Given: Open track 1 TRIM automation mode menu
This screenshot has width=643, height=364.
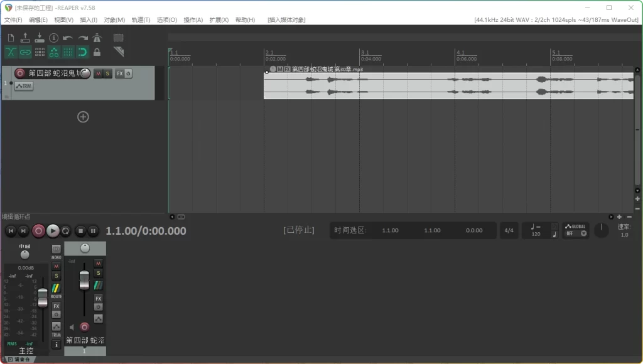Looking at the screenshot, I should tap(23, 86).
